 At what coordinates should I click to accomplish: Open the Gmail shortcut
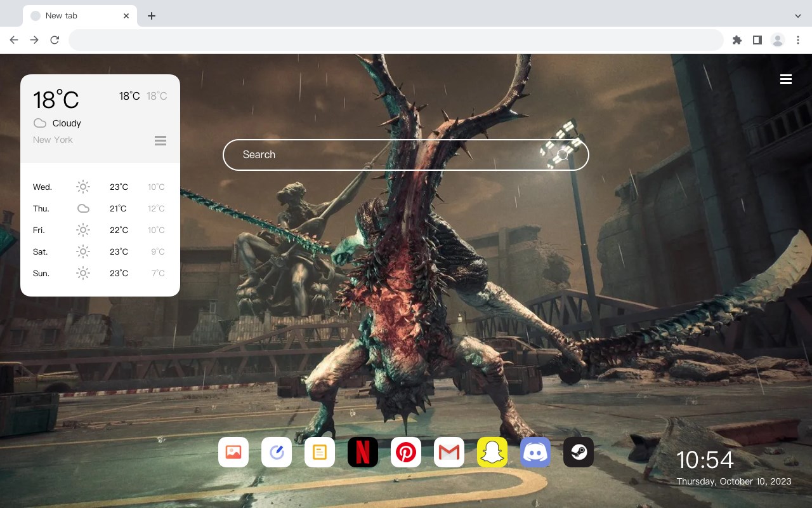[449, 452]
